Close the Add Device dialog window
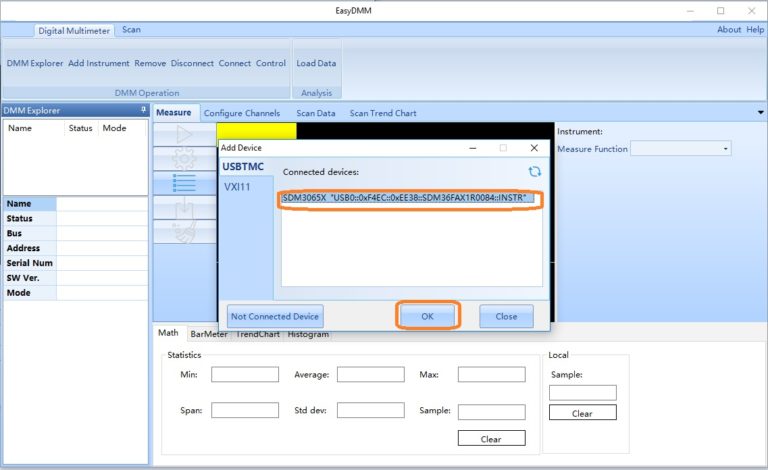Image resolution: width=768 pixels, height=470 pixels. point(536,147)
